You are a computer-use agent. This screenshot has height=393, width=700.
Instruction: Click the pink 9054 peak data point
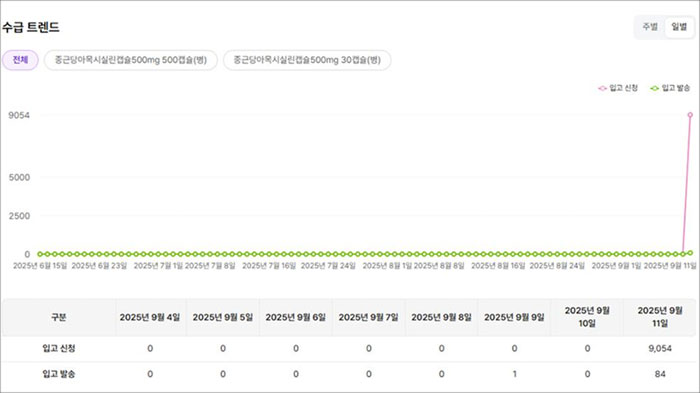(x=690, y=115)
